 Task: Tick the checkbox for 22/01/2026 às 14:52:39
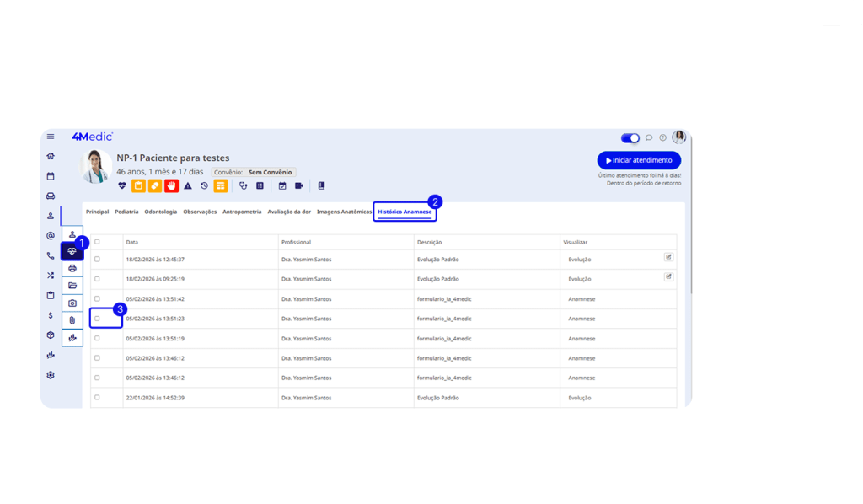(x=97, y=397)
